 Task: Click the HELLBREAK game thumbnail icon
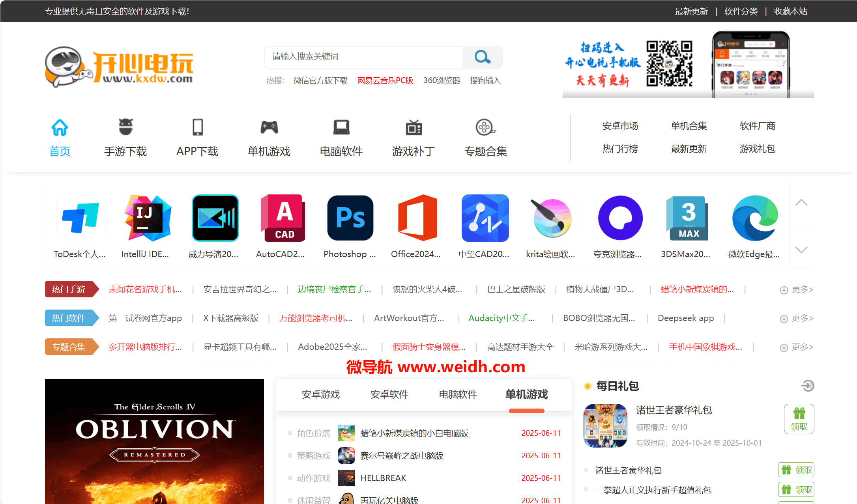coord(346,478)
